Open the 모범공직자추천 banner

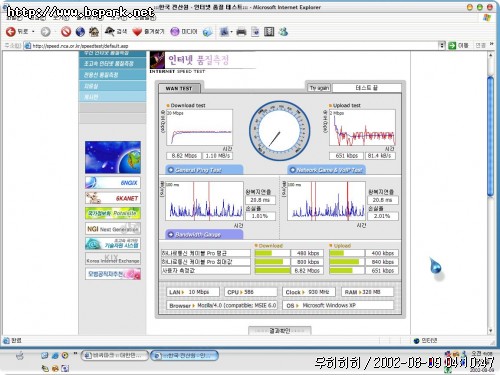coord(113,274)
